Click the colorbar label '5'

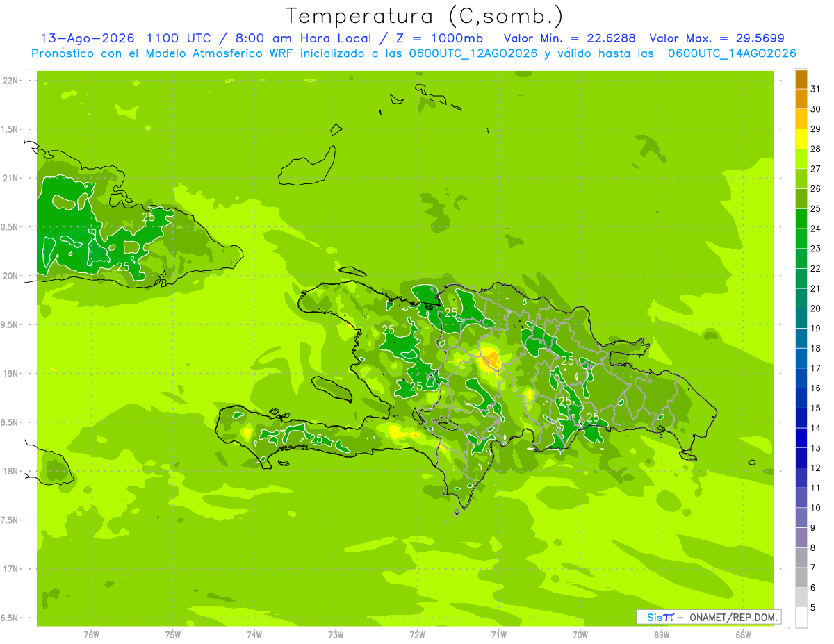(x=813, y=608)
